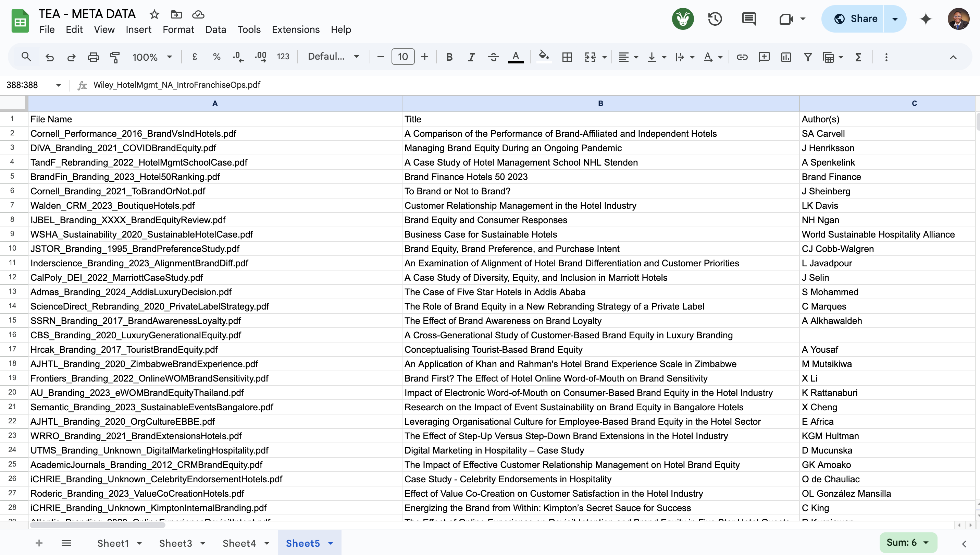
Task: Open the Share options dropdown arrow
Action: (x=895, y=19)
